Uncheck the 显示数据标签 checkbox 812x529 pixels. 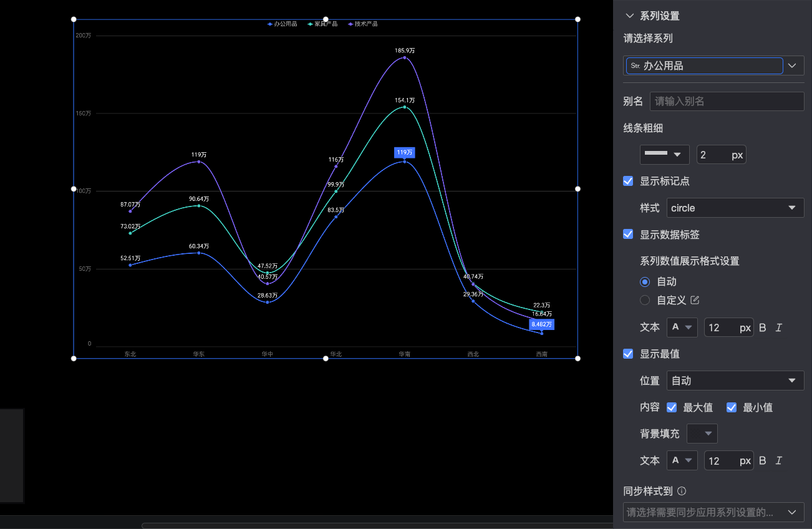pos(629,235)
